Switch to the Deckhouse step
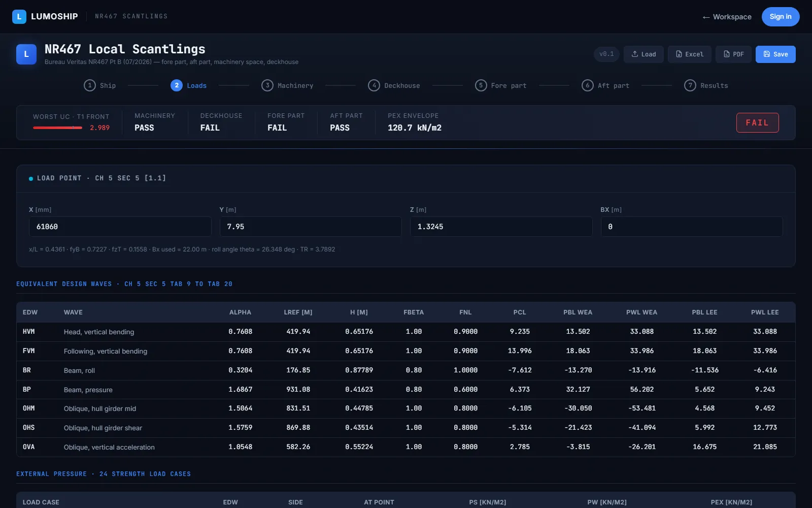This screenshot has width=812, height=508. click(394, 85)
